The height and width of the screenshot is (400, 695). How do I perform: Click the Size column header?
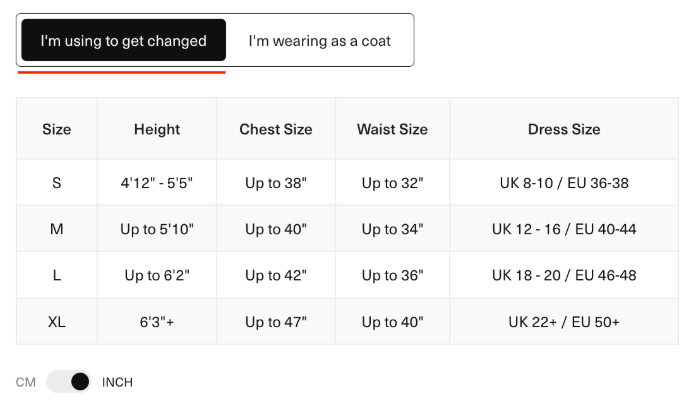coord(57,129)
